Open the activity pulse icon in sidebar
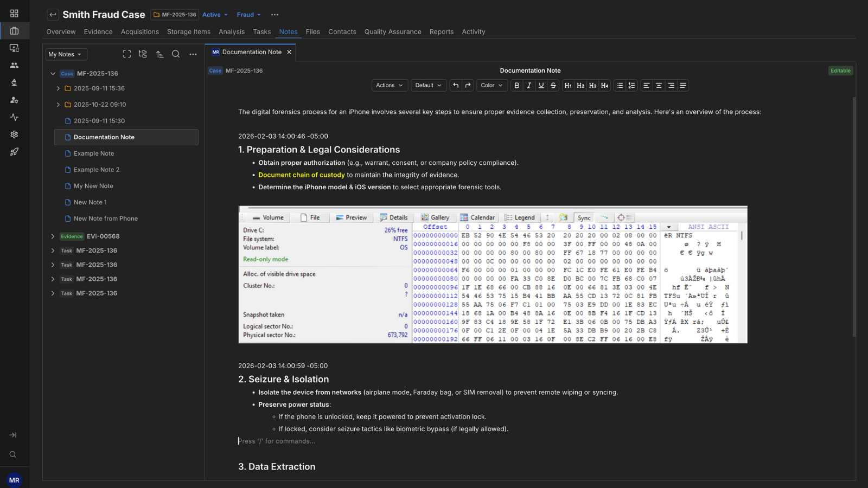The width and height of the screenshot is (868, 488). pos(14,117)
